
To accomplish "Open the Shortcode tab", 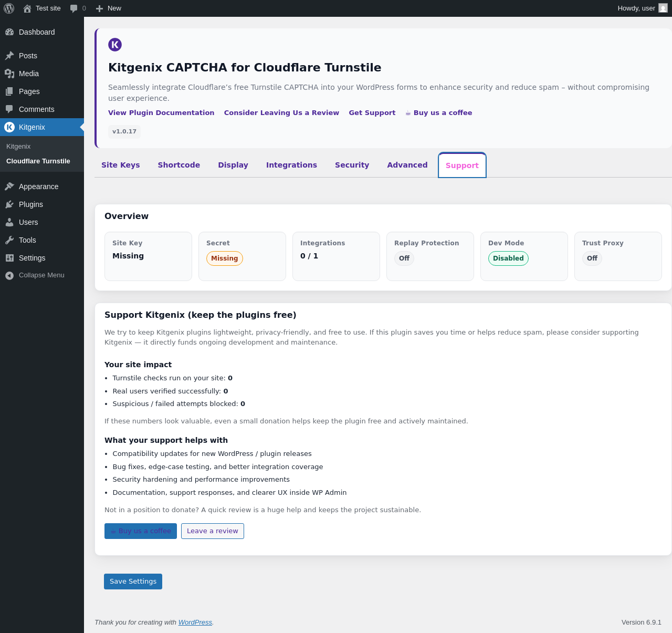I will pos(179,165).
